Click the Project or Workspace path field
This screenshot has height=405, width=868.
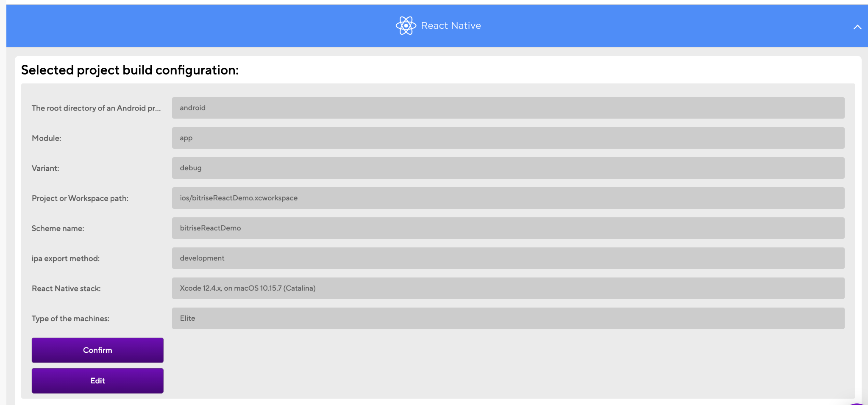pyautogui.click(x=508, y=198)
